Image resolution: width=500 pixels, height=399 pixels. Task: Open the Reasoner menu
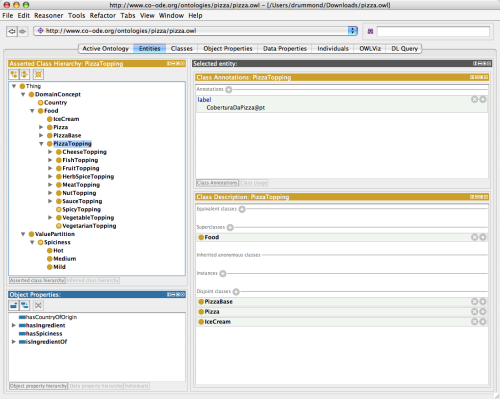pyautogui.click(x=49, y=15)
